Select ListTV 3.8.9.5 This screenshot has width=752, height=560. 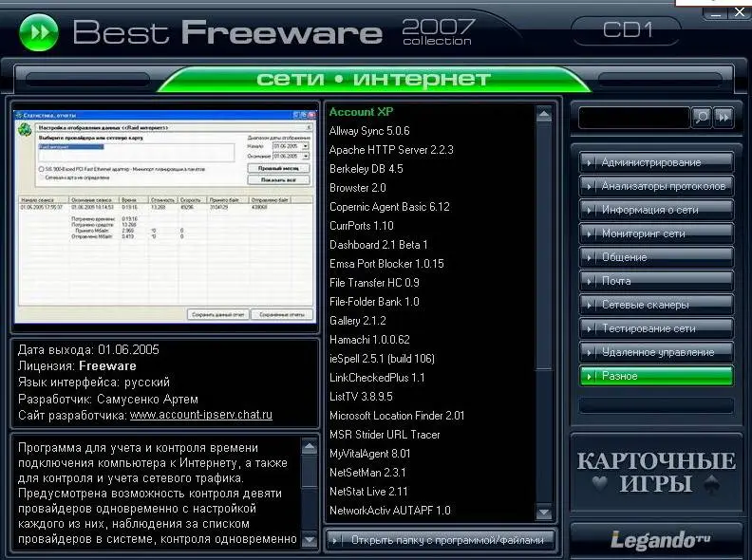[361, 397]
